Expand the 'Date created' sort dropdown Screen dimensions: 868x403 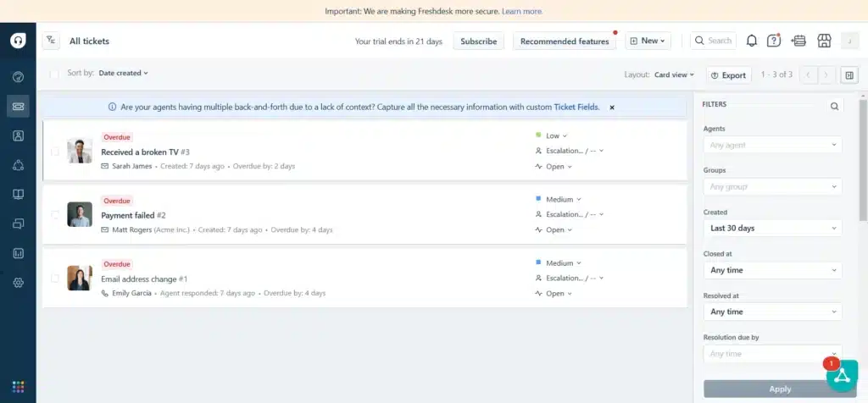tap(123, 74)
